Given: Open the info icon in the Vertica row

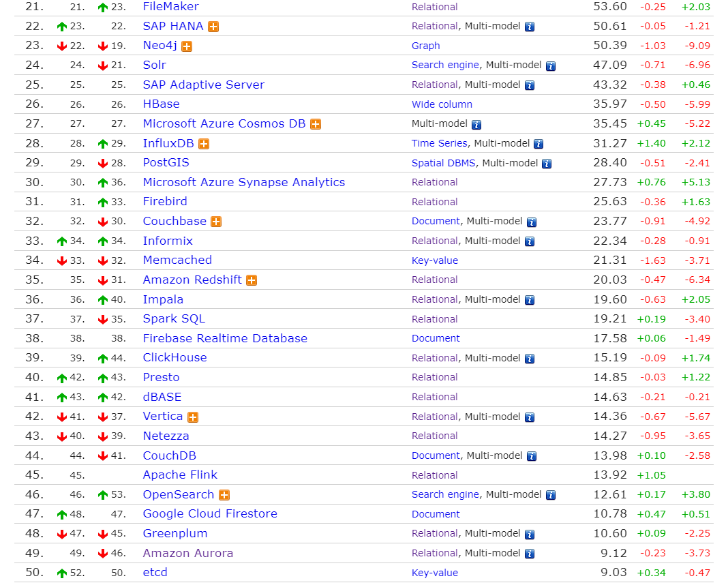Looking at the screenshot, I should coord(530,417).
